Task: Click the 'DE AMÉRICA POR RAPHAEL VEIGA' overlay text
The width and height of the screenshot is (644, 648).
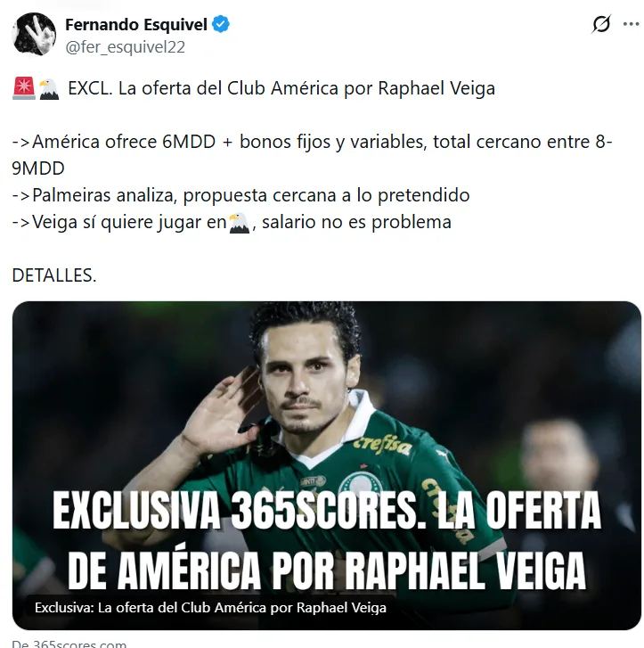Action: pos(327,570)
